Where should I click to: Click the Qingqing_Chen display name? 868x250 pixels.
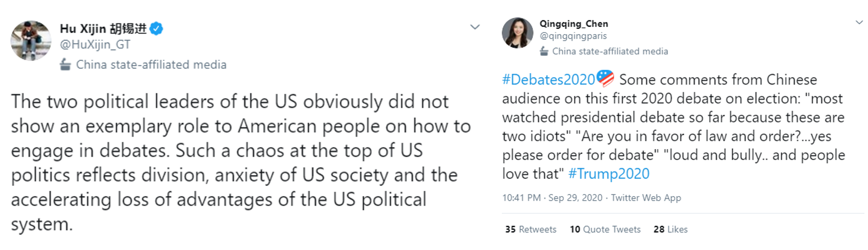pos(574,24)
